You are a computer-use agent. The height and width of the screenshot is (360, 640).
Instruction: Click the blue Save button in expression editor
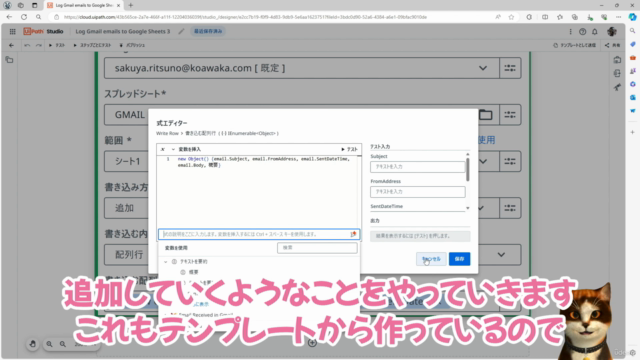(x=459, y=259)
